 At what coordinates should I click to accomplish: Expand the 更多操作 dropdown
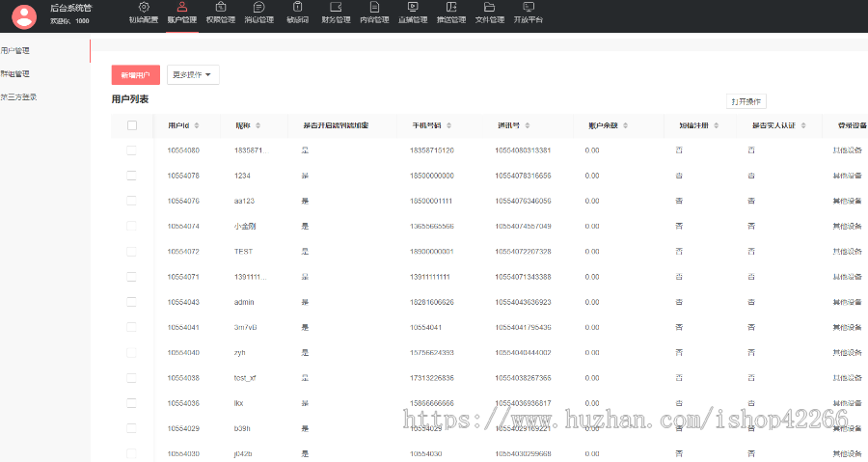(x=192, y=74)
